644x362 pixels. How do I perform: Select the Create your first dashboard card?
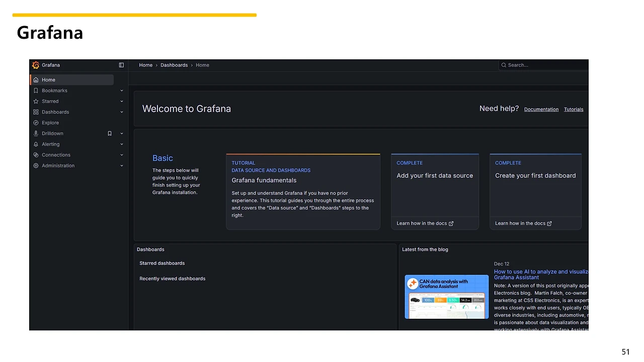coord(535,192)
